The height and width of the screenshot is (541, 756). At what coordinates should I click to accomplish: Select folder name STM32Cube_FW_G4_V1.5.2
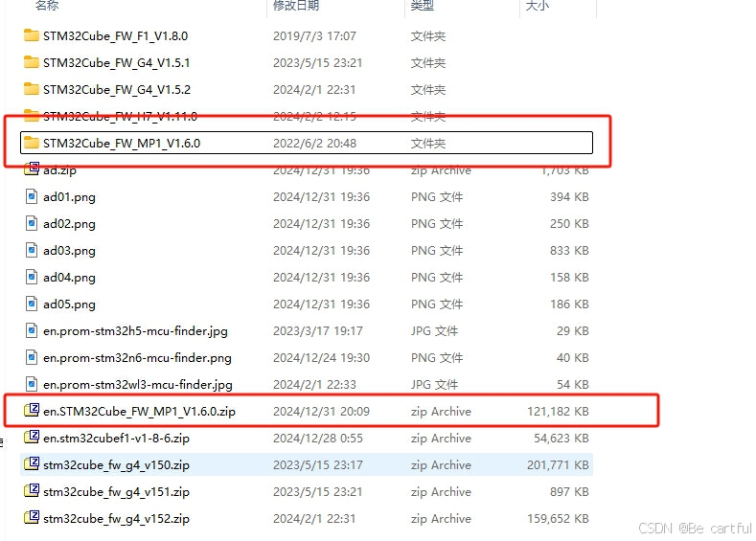click(x=117, y=90)
